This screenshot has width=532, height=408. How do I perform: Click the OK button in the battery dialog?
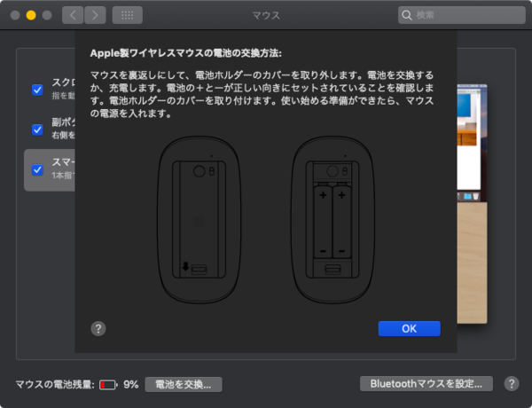(409, 328)
